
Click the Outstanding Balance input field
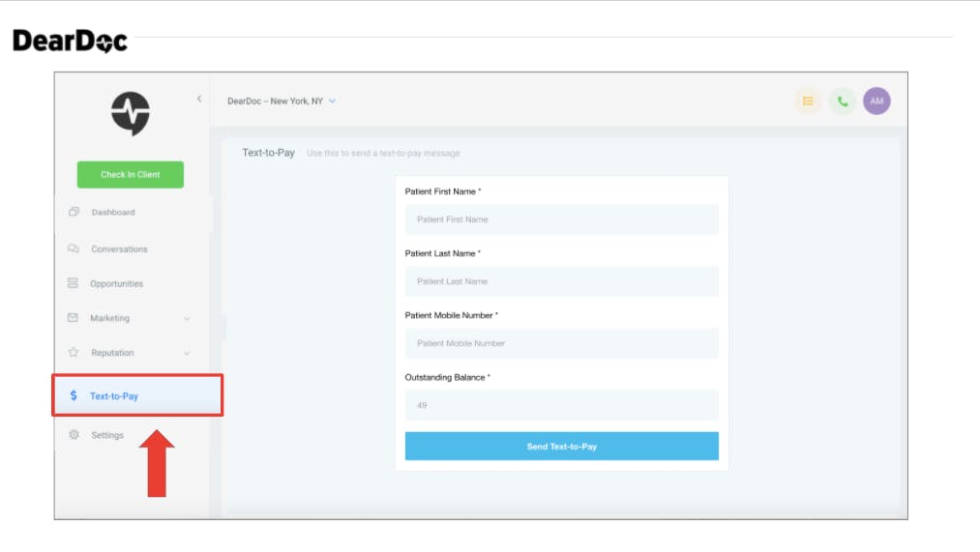click(x=562, y=405)
